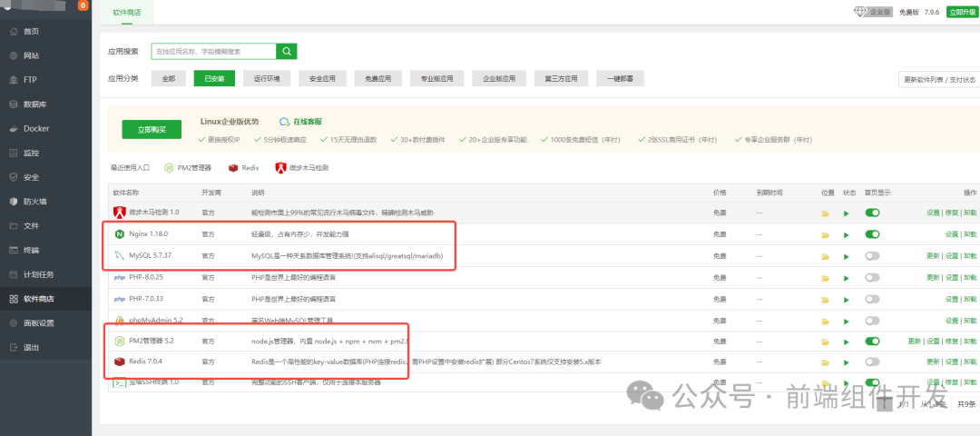This screenshot has width=980, height=436.
Task: Click 设置 for Redis 7.0.4
Action: (x=951, y=362)
